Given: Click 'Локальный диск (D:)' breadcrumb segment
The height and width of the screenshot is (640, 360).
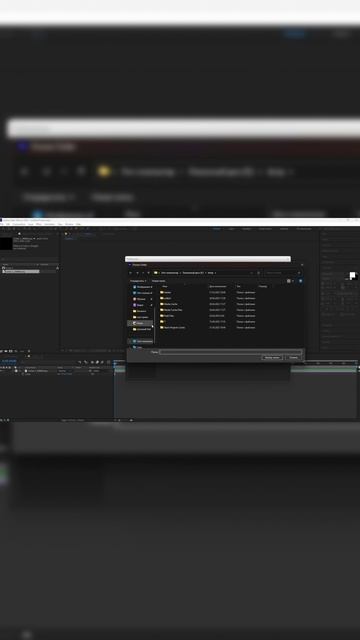Looking at the screenshot, I should [x=193, y=273].
